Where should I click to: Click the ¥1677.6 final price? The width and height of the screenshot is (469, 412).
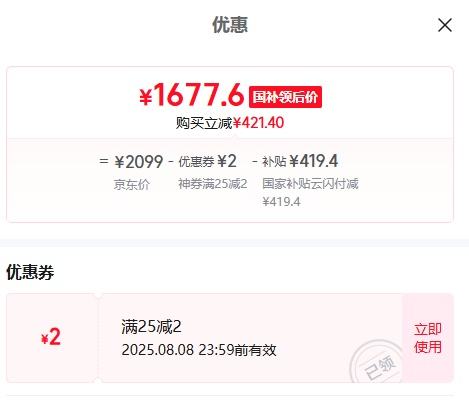[192, 95]
